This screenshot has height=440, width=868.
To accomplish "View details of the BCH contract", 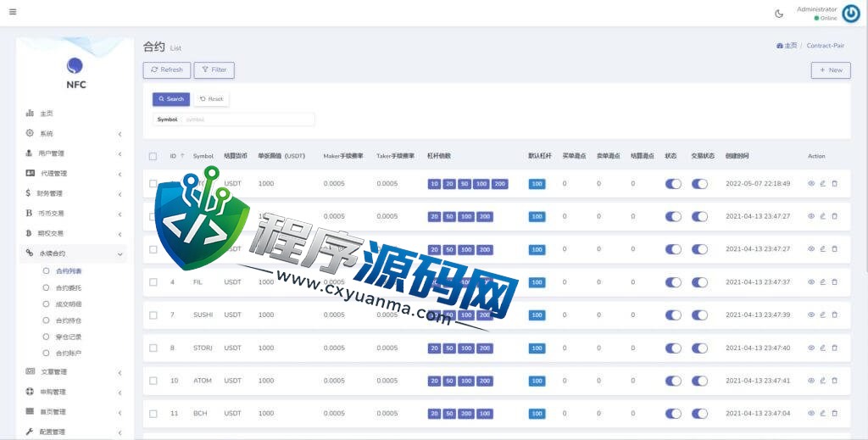I will pyautogui.click(x=811, y=414).
